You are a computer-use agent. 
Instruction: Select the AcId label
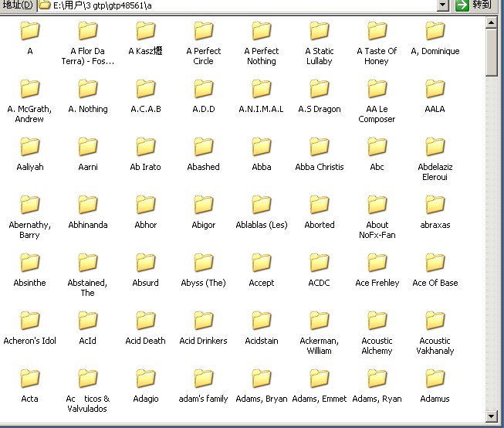[88, 341]
